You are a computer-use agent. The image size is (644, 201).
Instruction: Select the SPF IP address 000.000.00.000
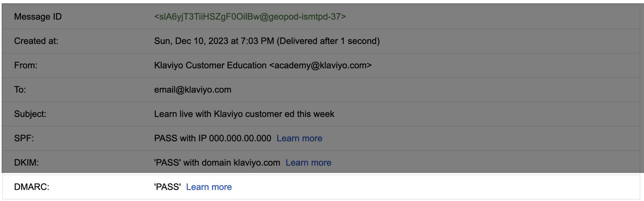(x=240, y=138)
